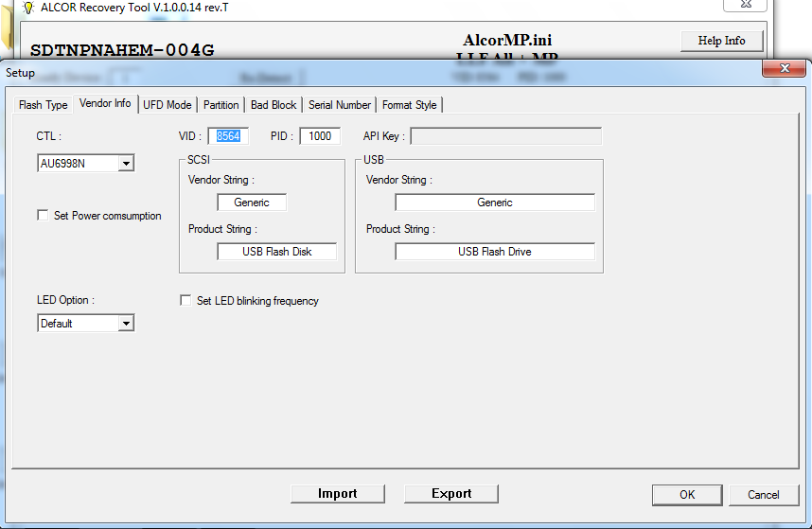Open the Bad Block tab
Viewport: 812px width, 529px height.
click(x=274, y=104)
